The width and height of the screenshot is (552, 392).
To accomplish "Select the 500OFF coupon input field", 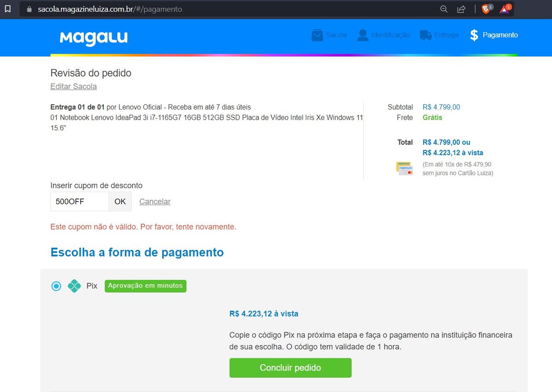I will tap(79, 201).
